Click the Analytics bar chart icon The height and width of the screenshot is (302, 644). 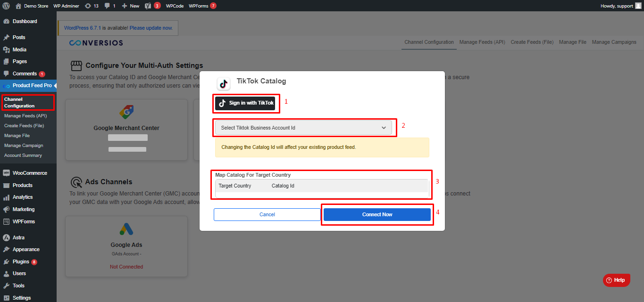7,197
